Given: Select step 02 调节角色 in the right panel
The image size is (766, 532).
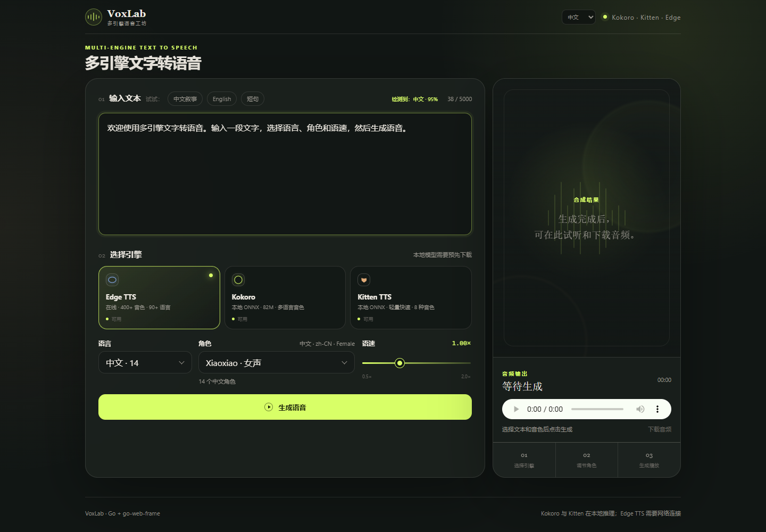Looking at the screenshot, I should click(587, 460).
